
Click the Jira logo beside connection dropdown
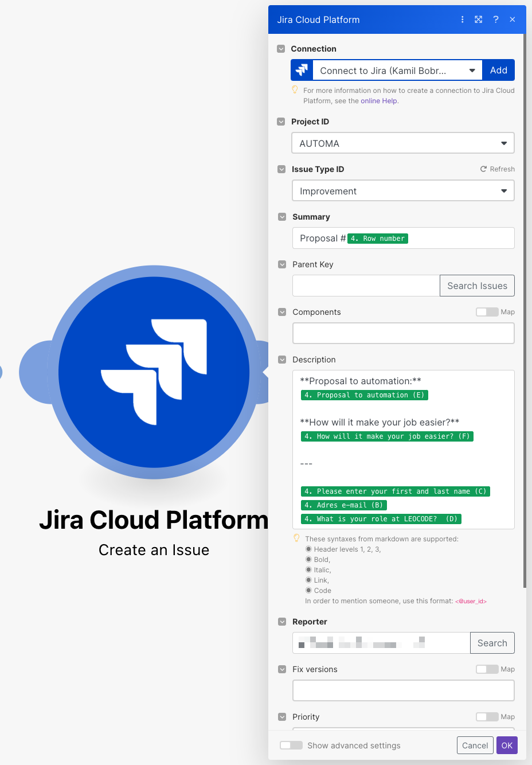pos(302,71)
